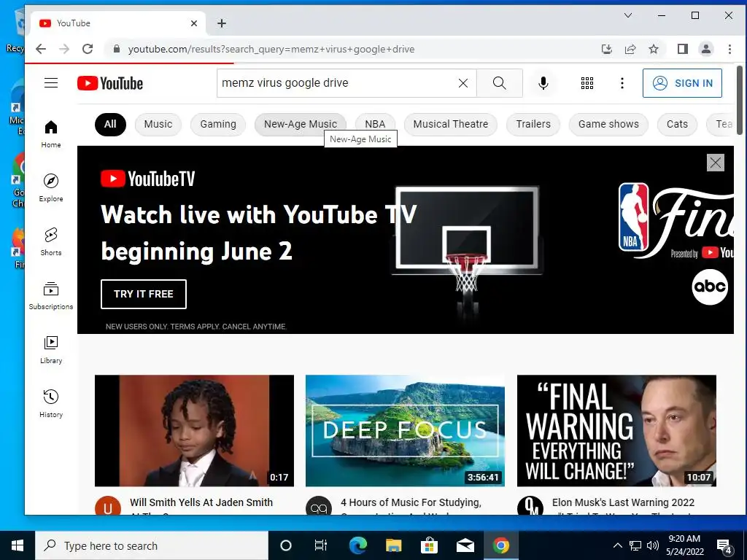
Task: Show hidden tray icons chevron
Action: pyautogui.click(x=617, y=545)
